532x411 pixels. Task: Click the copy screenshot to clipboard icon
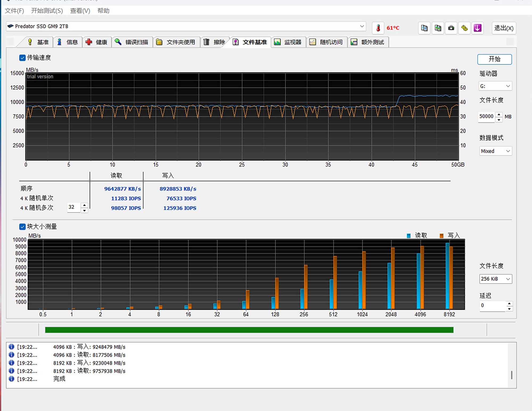(x=438, y=28)
